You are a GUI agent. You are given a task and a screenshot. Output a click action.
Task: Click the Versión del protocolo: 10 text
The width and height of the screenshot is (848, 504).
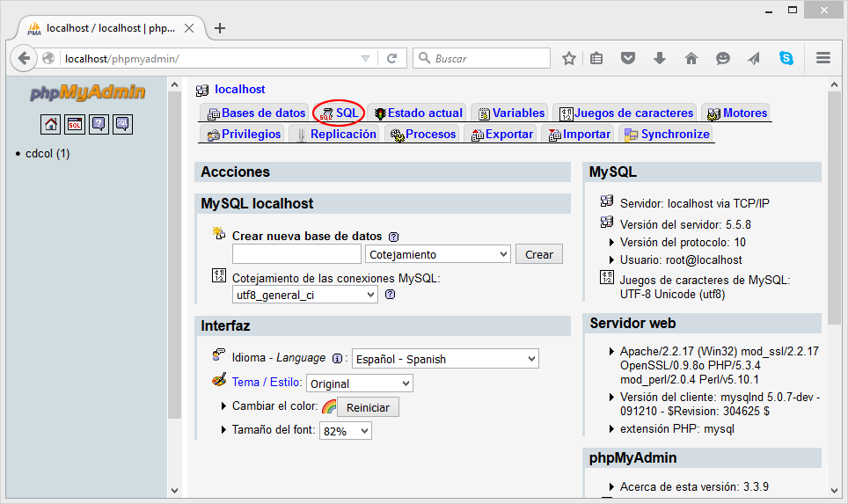pyautogui.click(x=683, y=242)
